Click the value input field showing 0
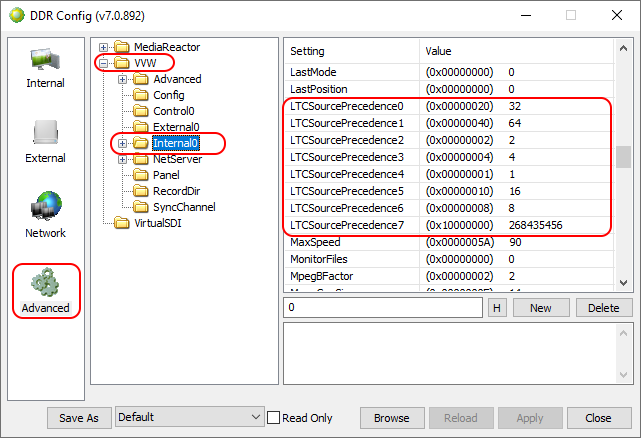Viewport: 641px width, 438px height. coord(383,308)
